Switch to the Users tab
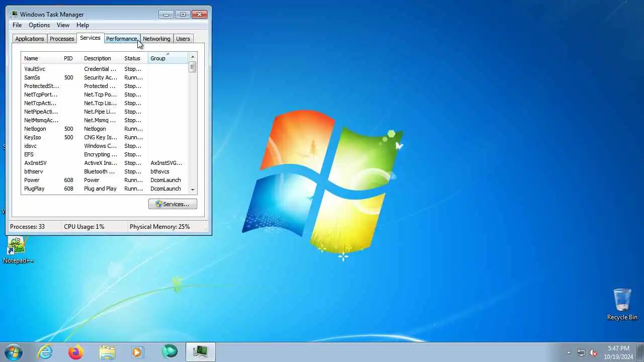 [183, 39]
